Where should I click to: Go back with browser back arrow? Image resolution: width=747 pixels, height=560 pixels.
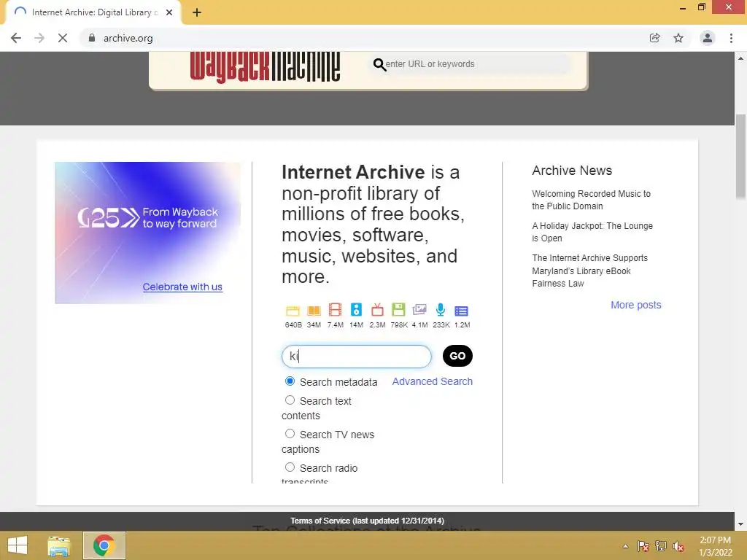[16, 38]
